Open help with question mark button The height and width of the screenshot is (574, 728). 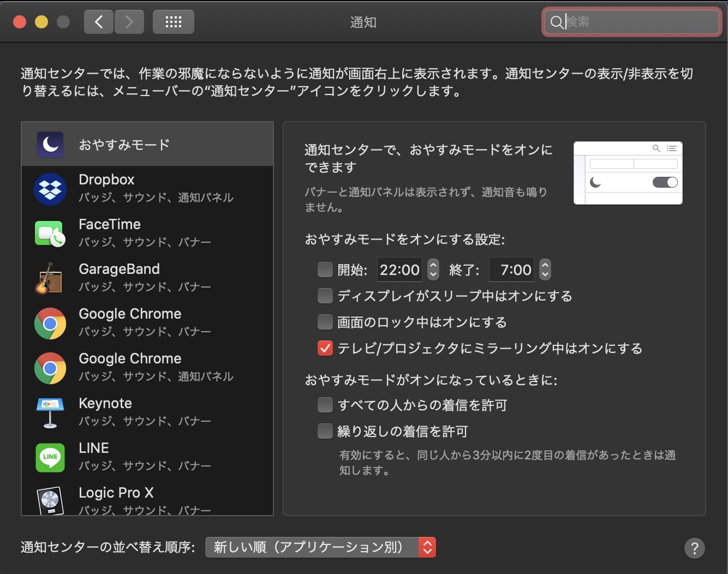(694, 548)
